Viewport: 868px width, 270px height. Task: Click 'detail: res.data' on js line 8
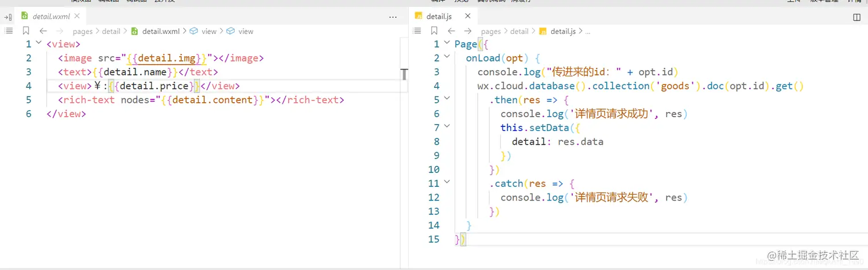coord(557,141)
